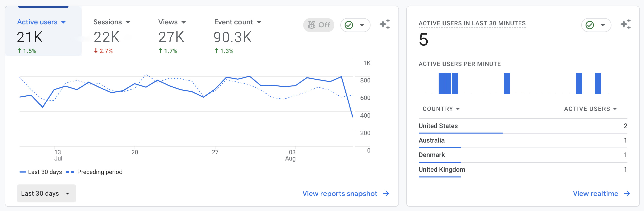This screenshot has width=644, height=211.
Task: Open the View reports snapshot link
Action: click(x=340, y=193)
